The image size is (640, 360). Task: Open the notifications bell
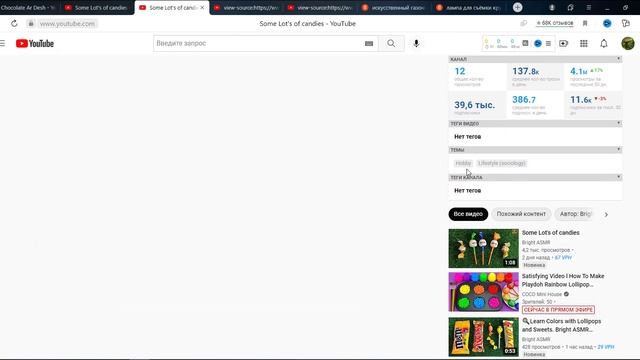[604, 43]
